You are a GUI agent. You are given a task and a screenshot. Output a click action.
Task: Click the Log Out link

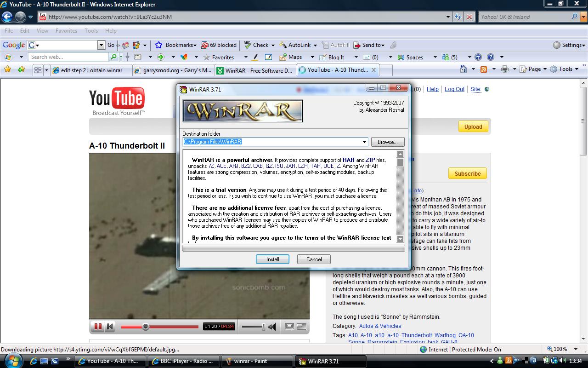click(x=454, y=89)
